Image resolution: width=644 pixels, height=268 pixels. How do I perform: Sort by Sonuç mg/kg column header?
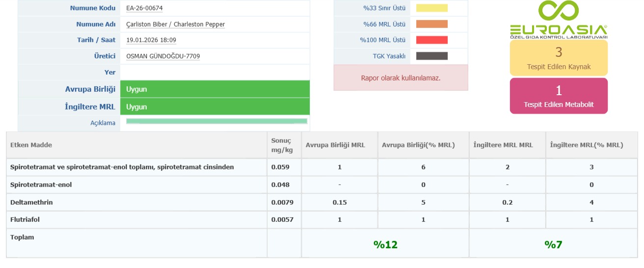[x=281, y=145]
